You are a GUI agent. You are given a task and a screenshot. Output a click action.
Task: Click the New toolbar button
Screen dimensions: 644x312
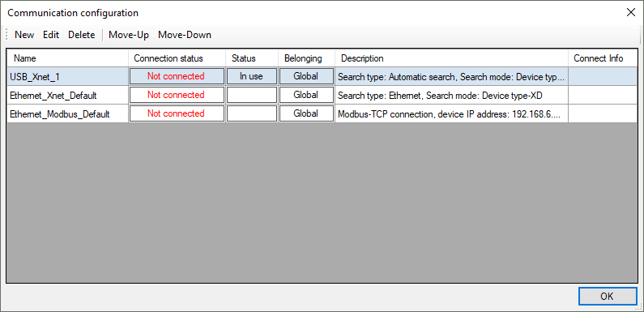coord(24,35)
